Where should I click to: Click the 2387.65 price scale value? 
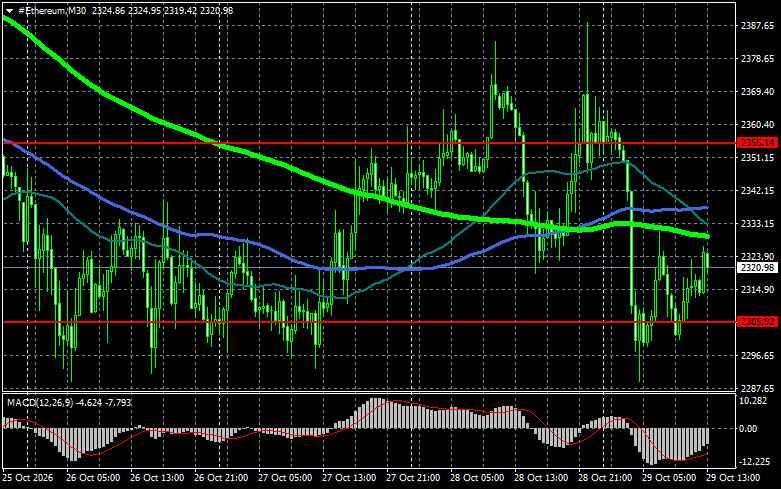pyautogui.click(x=758, y=26)
